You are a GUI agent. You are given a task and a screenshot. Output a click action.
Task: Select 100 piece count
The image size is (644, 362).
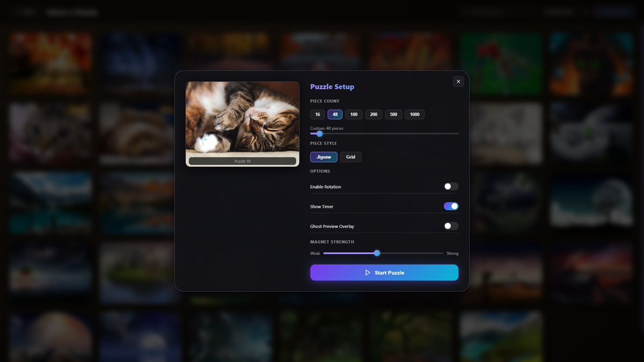[x=354, y=114]
